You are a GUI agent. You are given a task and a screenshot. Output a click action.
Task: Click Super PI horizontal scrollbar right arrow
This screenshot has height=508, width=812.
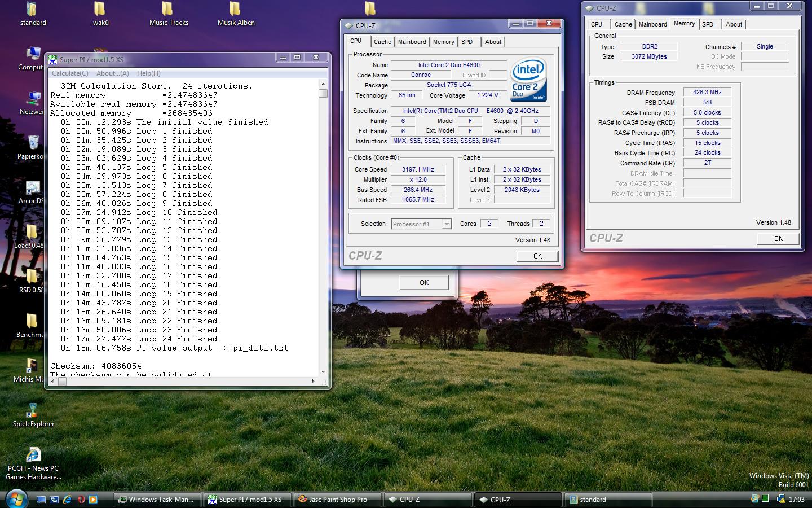[314, 382]
